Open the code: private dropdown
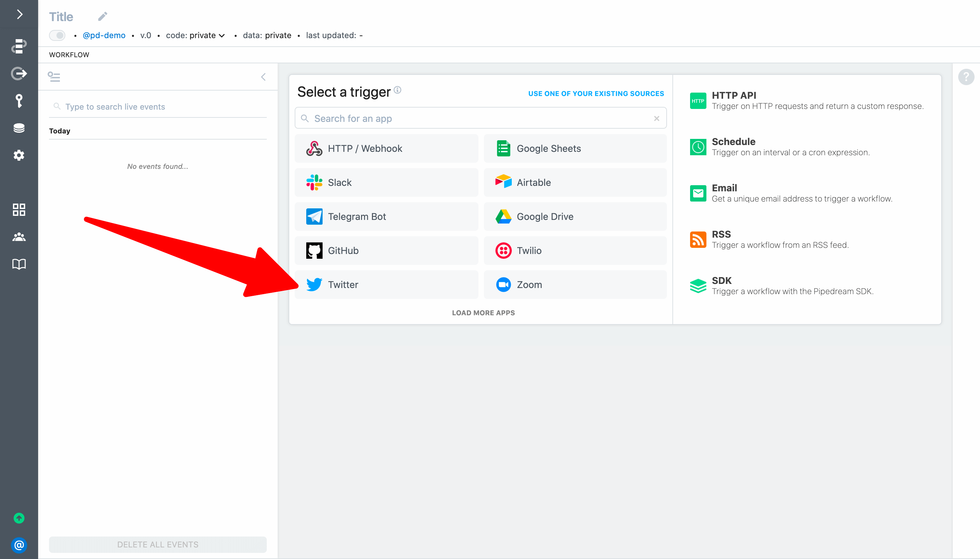Image resolution: width=980 pixels, height=559 pixels. 195,35
